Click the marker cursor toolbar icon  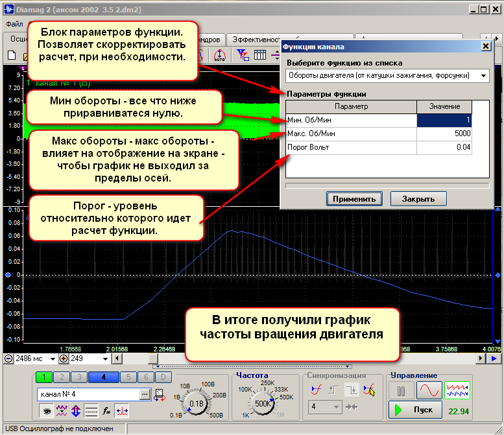point(243,55)
